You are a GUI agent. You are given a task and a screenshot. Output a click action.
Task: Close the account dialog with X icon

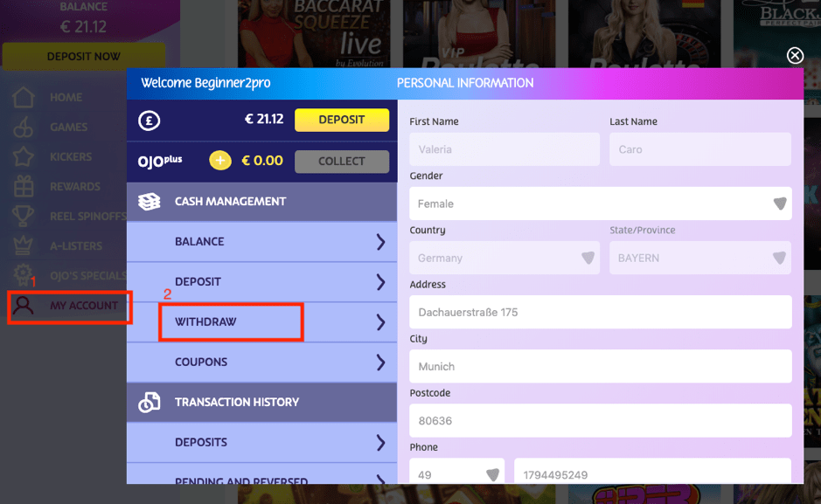(795, 56)
